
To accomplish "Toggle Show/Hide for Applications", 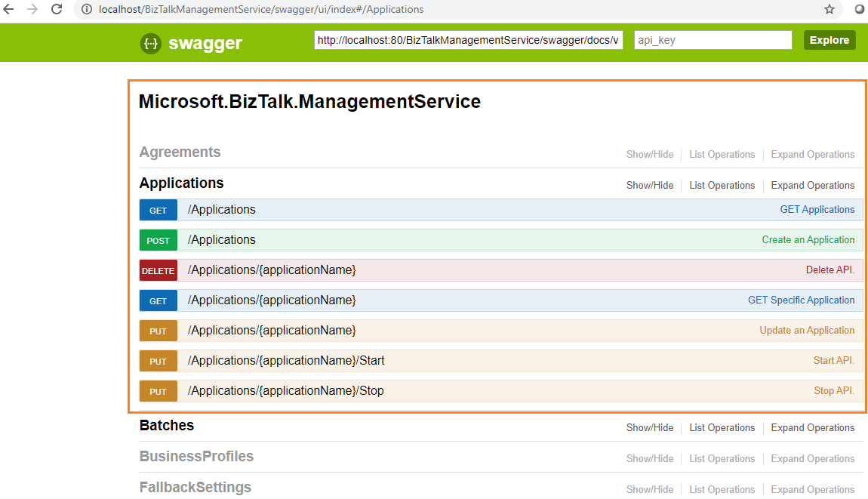I will pyautogui.click(x=650, y=186).
